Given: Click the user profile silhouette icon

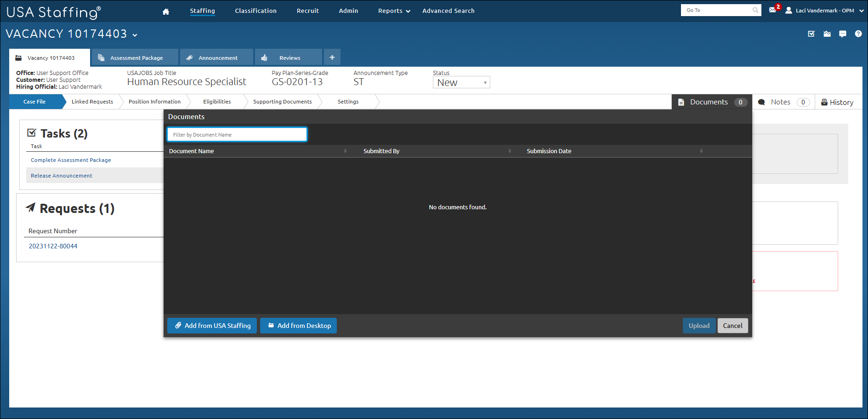Looking at the screenshot, I should 789,11.
